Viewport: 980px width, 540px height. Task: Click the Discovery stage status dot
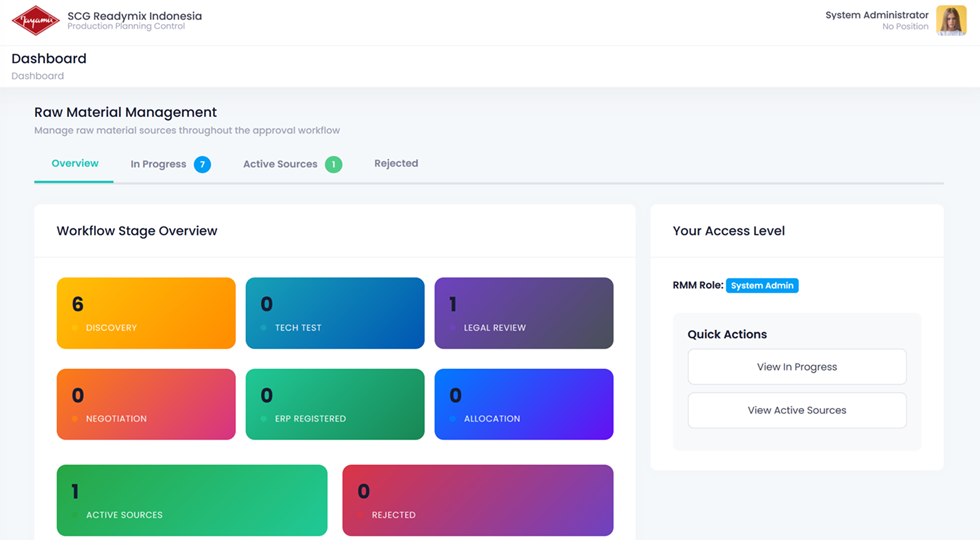[x=75, y=328]
